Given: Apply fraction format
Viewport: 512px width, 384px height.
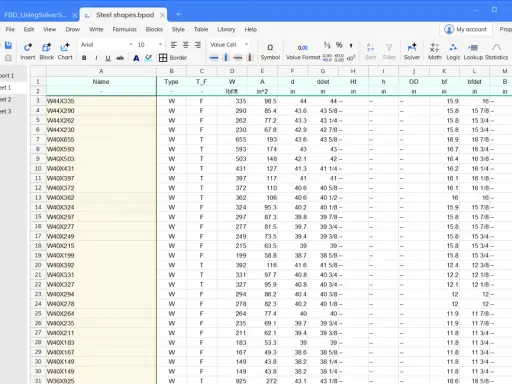Looking at the screenshot, I should [327, 45].
